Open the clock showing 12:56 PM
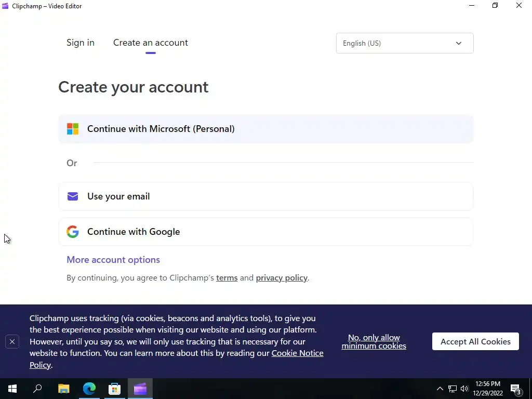Screen dimensions: 532x399 point(487,389)
